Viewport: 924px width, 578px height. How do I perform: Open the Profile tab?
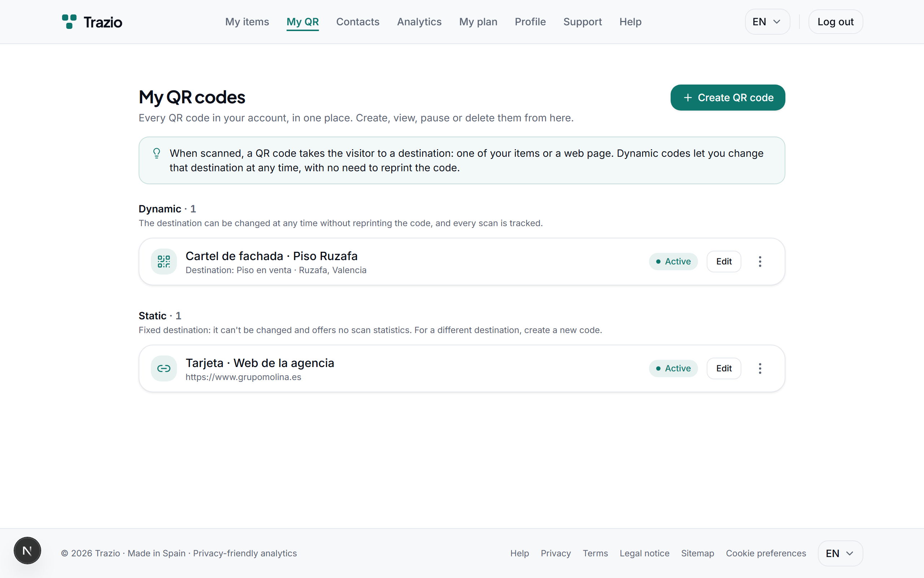pyautogui.click(x=530, y=22)
